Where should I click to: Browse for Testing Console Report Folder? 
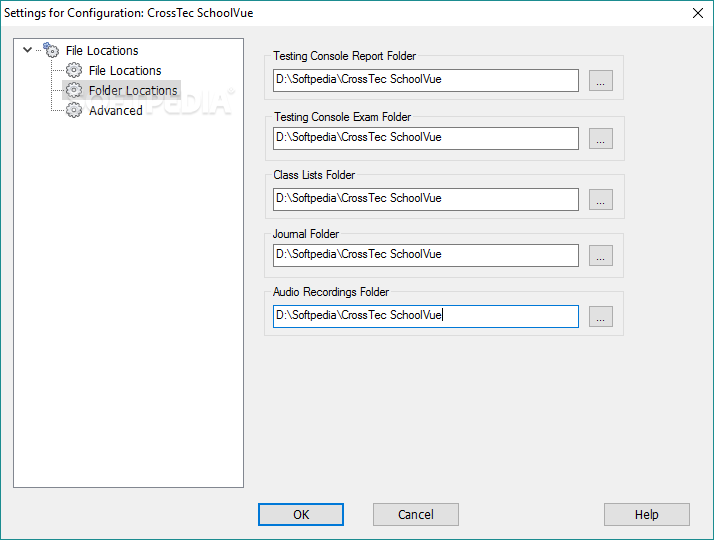pos(601,81)
